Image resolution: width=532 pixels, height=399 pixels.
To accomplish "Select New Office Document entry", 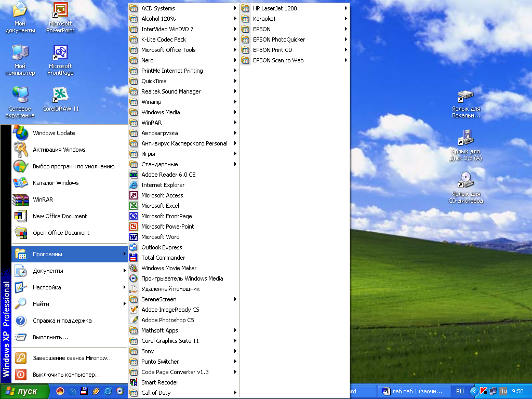I will (70, 216).
